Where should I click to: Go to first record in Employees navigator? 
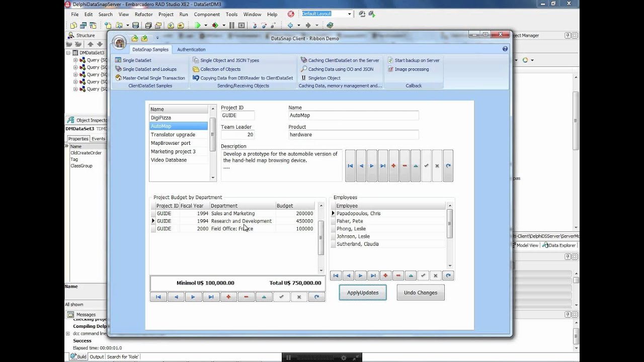336,276
